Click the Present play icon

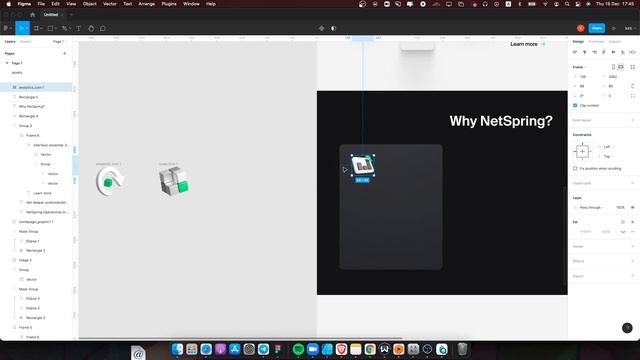[x=613, y=28]
